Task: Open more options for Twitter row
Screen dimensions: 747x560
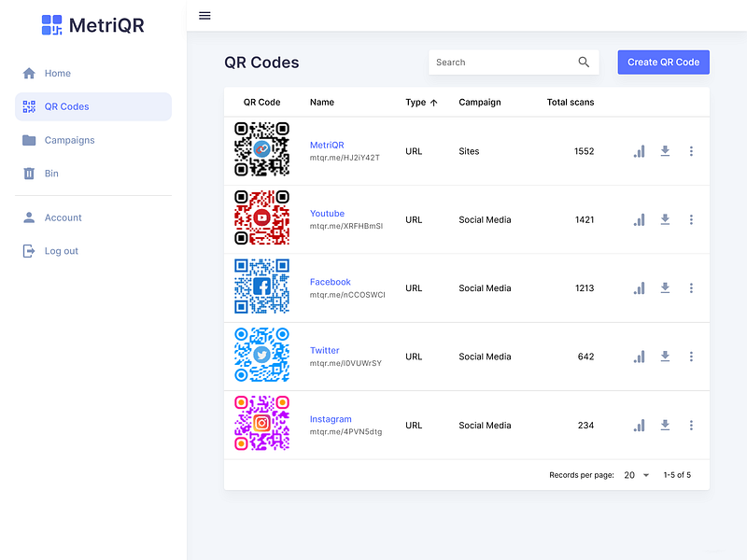Action: coord(691,357)
